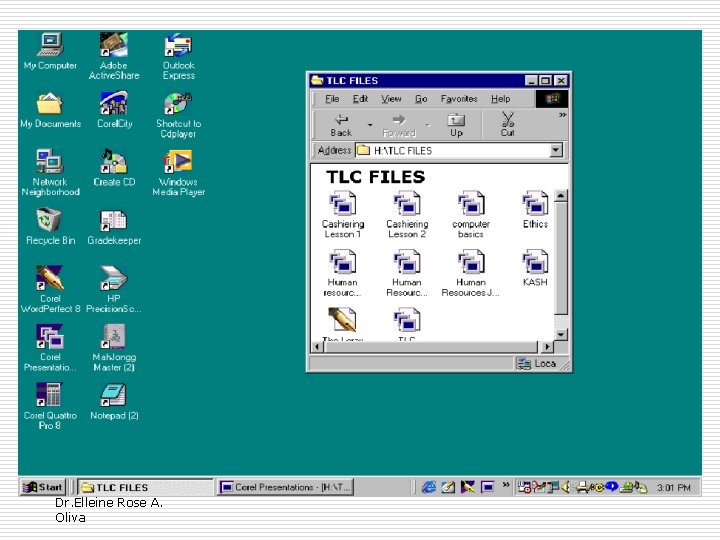Viewport: 720px width, 540px height.
Task: Click the Windows logo throbber in TLC FILES
Action: coord(551,99)
